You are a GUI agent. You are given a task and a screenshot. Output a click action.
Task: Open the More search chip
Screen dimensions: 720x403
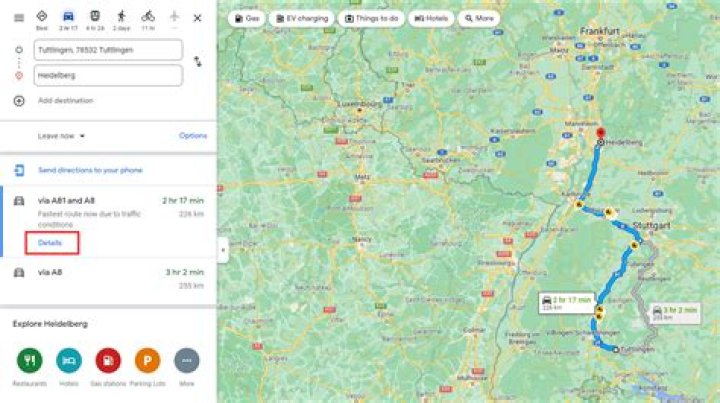[479, 18]
